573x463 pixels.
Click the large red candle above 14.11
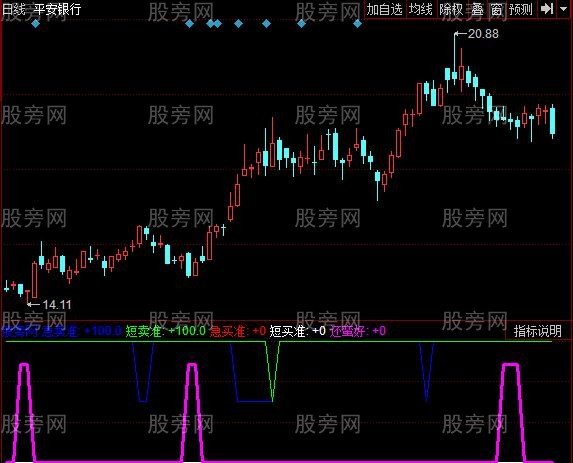click(x=35, y=280)
